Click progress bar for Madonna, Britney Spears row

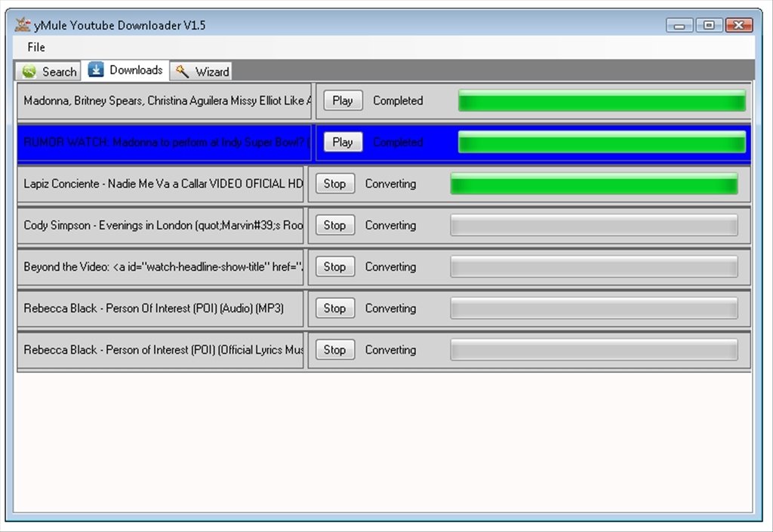coord(602,100)
